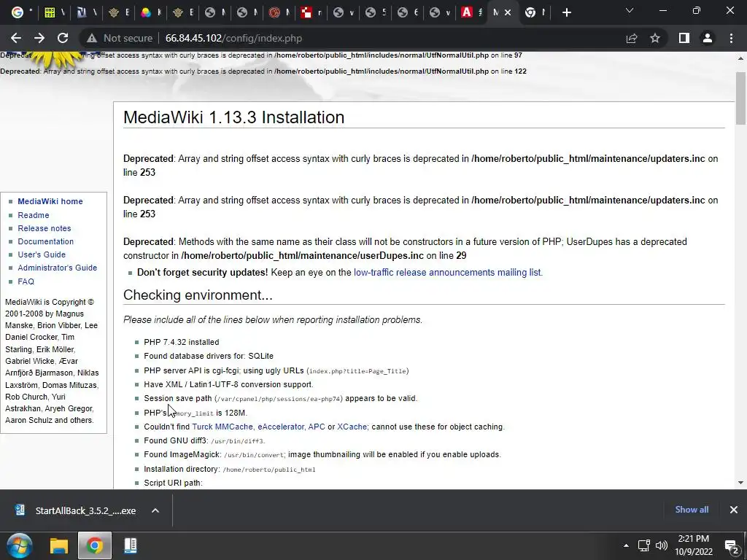Click the page vertical scrollbar thumb
747x560 pixels.
[x=740, y=98]
